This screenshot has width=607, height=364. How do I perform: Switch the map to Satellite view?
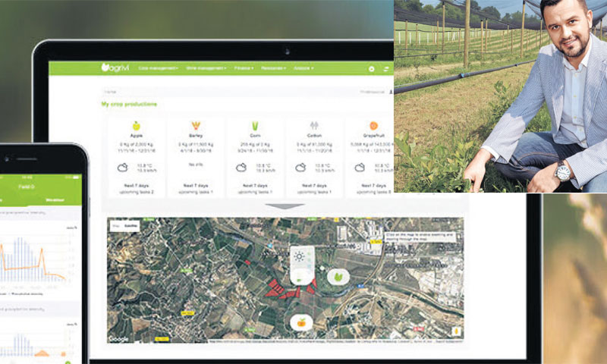(x=130, y=226)
